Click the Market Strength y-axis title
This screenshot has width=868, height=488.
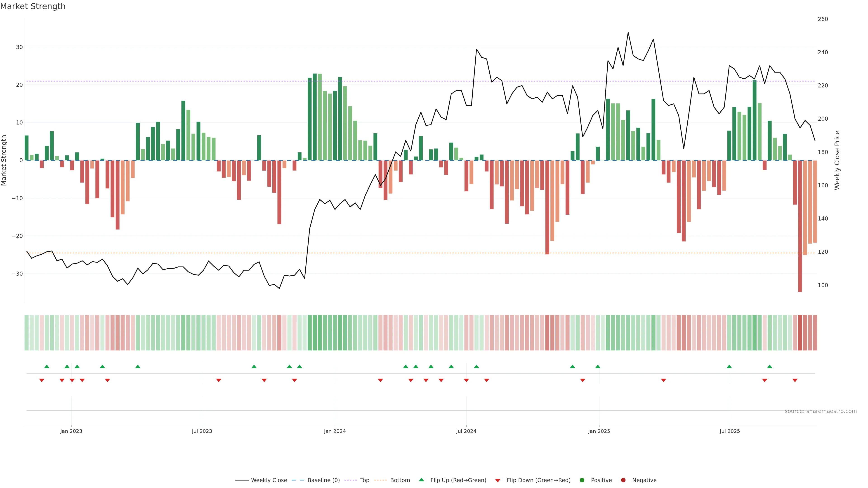pyautogui.click(x=4, y=160)
